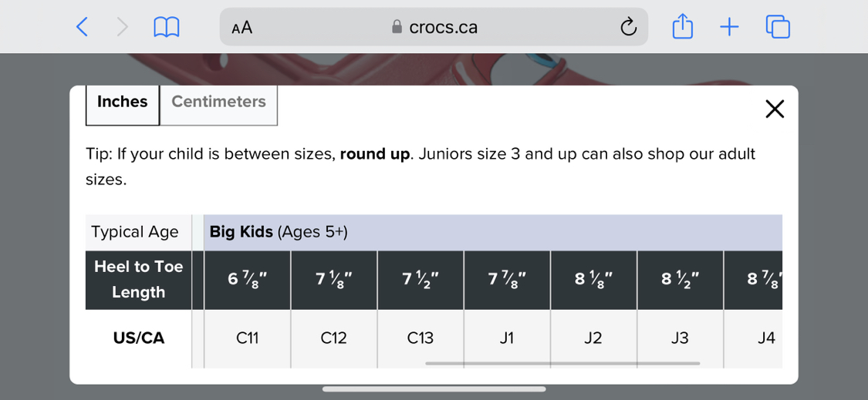The width and height of the screenshot is (868, 400).
Task: Add new tab with plus icon
Action: point(729,28)
